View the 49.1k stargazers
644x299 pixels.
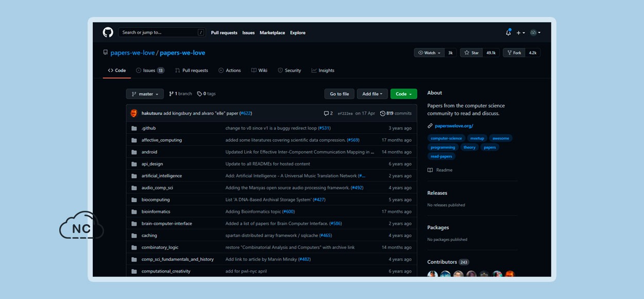coord(491,53)
